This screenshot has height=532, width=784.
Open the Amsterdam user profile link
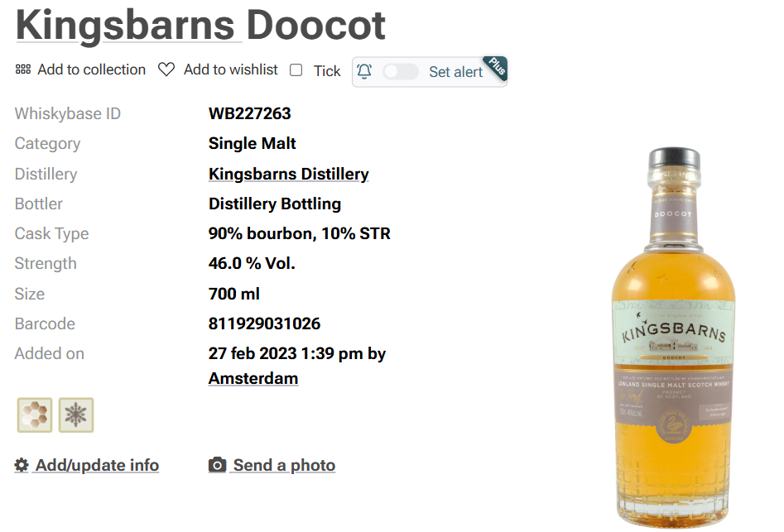[253, 378]
